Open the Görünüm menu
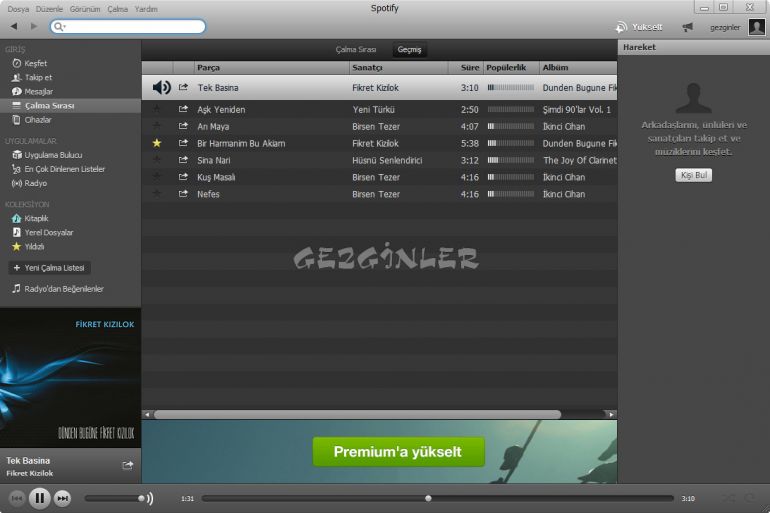Viewport: 770px width, 513px height. click(x=84, y=9)
